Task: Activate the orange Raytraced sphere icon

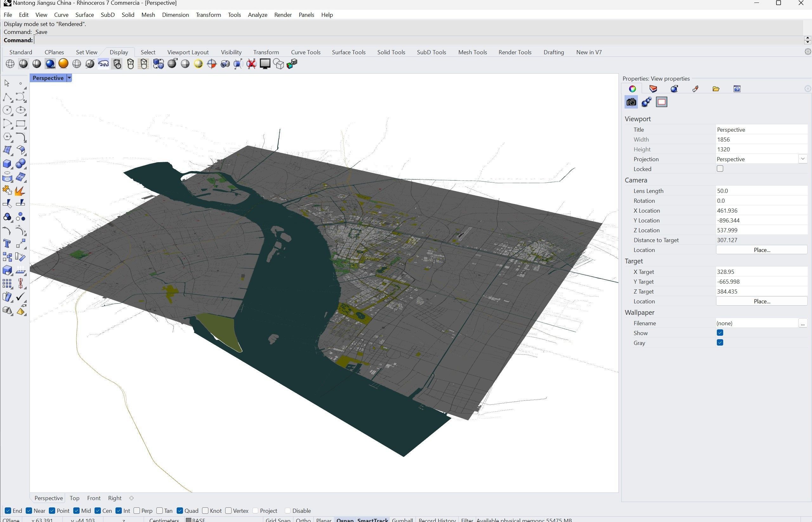Action: (x=63, y=64)
